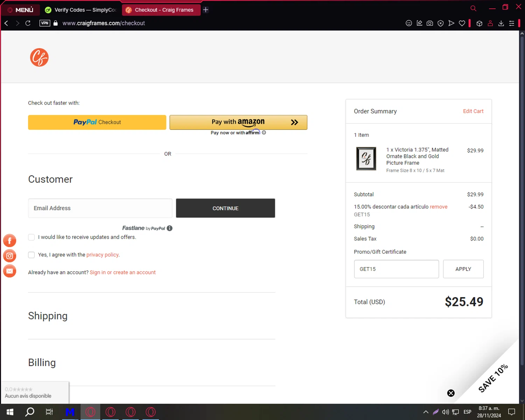This screenshot has width=525, height=420.
Task: Take a snapshot with camera icon
Action: [430, 23]
